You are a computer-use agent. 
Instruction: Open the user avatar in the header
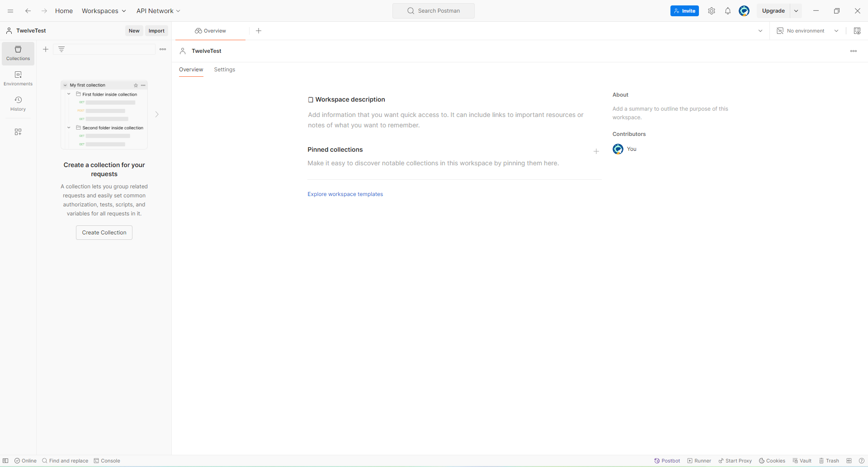(x=744, y=11)
